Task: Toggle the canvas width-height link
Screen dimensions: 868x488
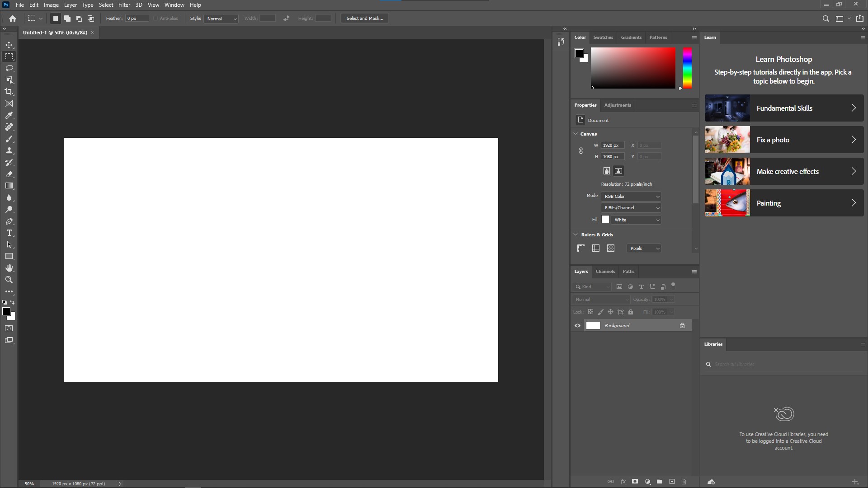Action: coord(581,151)
